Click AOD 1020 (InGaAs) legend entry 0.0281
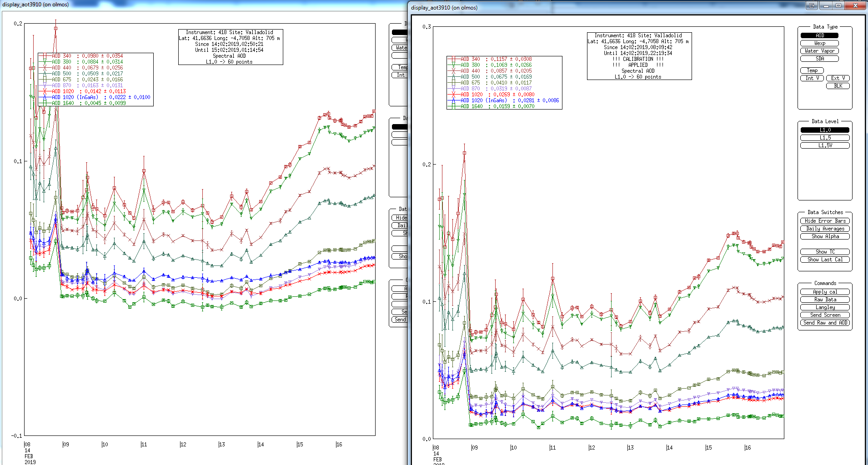Viewport: 868px width, 465px height. (x=503, y=100)
